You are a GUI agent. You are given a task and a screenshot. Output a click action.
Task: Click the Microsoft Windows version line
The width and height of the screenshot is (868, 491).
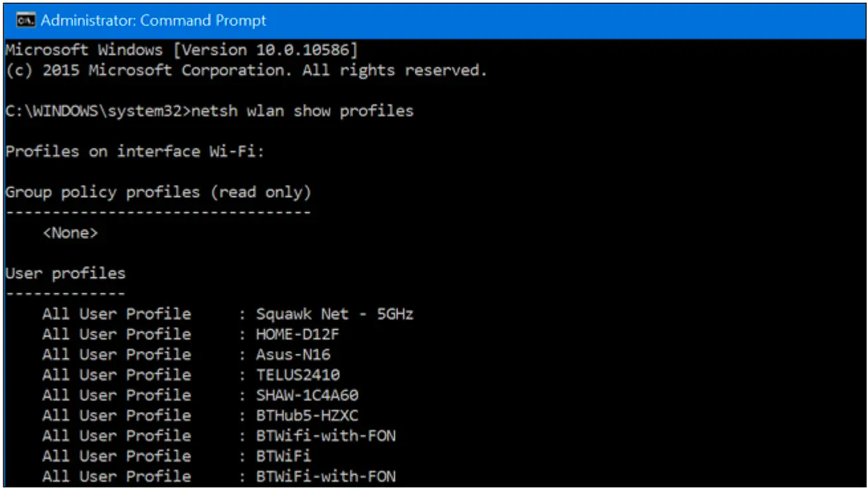(181, 50)
